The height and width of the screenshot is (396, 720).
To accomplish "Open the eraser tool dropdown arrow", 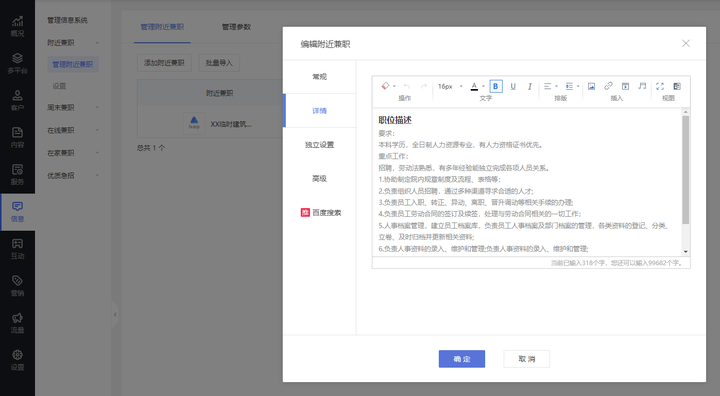I will tap(394, 86).
